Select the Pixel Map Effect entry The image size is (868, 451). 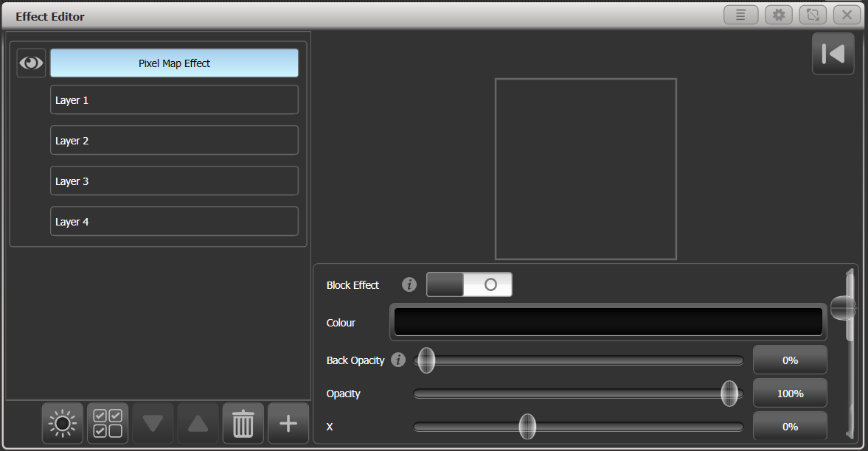click(174, 63)
